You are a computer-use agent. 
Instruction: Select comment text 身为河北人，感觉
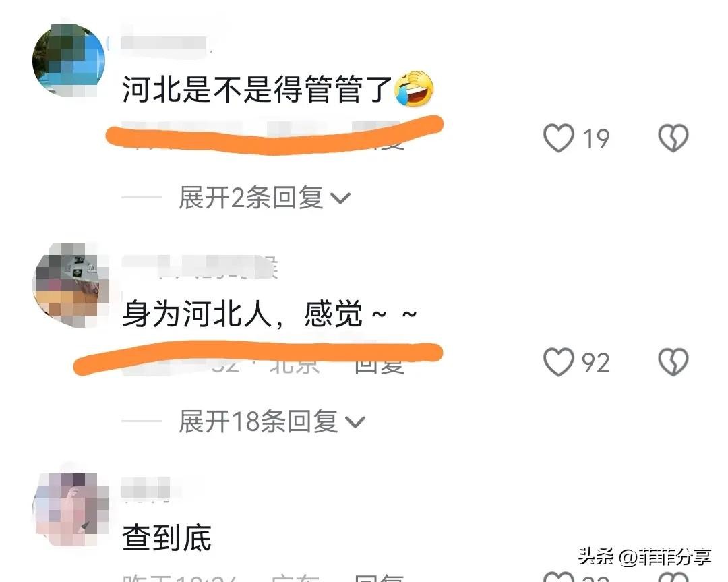243,314
